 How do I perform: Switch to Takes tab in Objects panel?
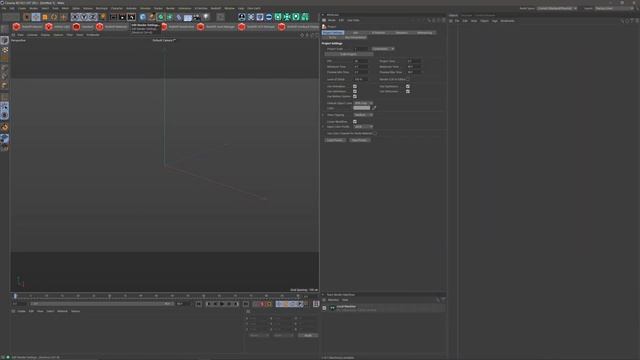pyautogui.click(x=466, y=16)
